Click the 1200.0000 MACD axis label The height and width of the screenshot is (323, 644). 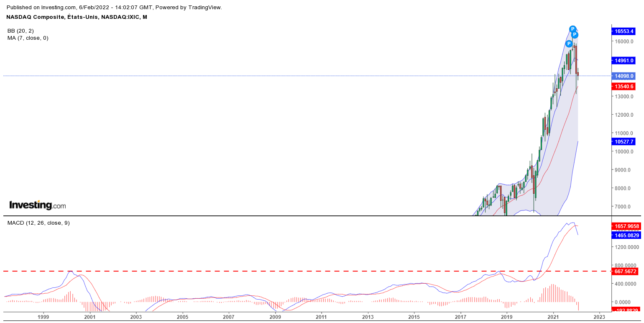tap(627, 247)
